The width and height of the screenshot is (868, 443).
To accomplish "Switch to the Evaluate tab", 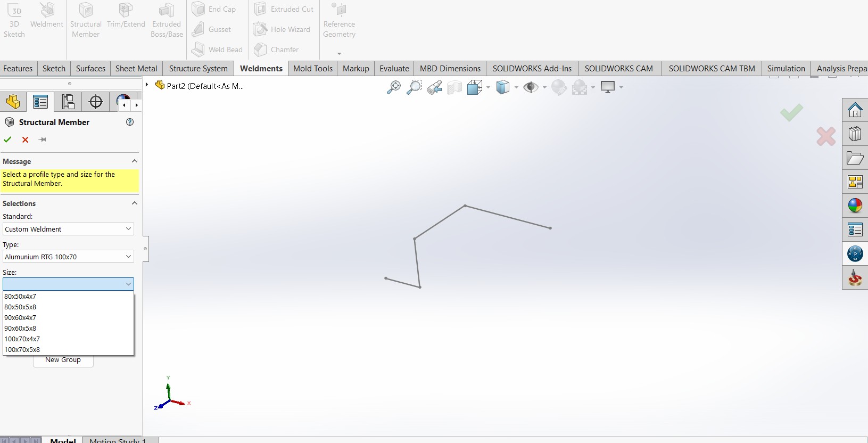I will [x=394, y=69].
